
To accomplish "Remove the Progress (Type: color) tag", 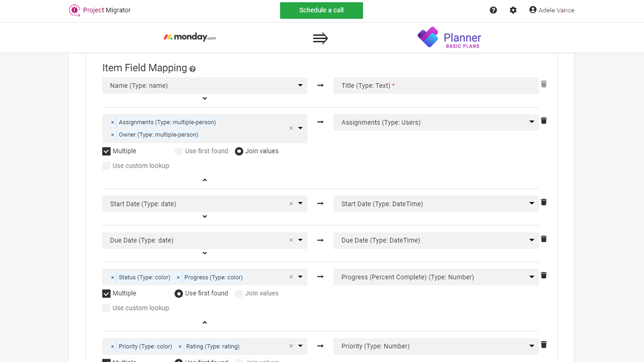I will tap(178, 277).
